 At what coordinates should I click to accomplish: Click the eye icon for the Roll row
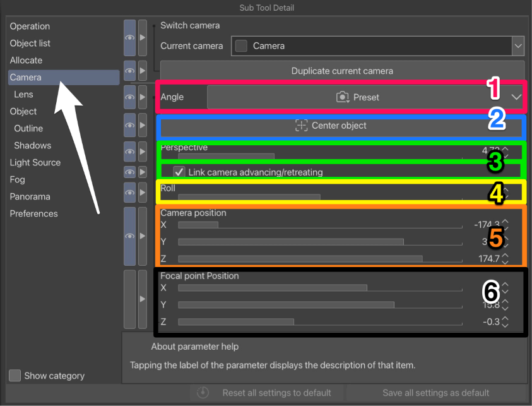tap(129, 192)
